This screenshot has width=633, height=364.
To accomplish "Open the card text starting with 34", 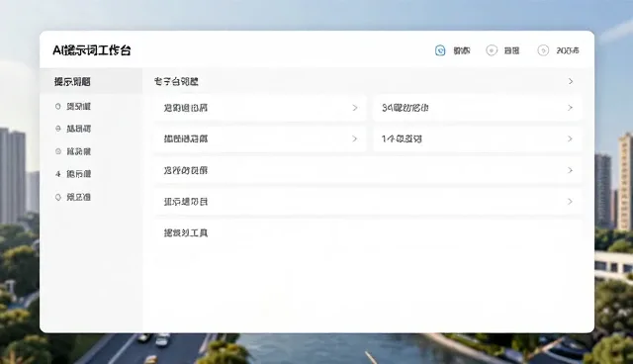I will pos(405,108).
